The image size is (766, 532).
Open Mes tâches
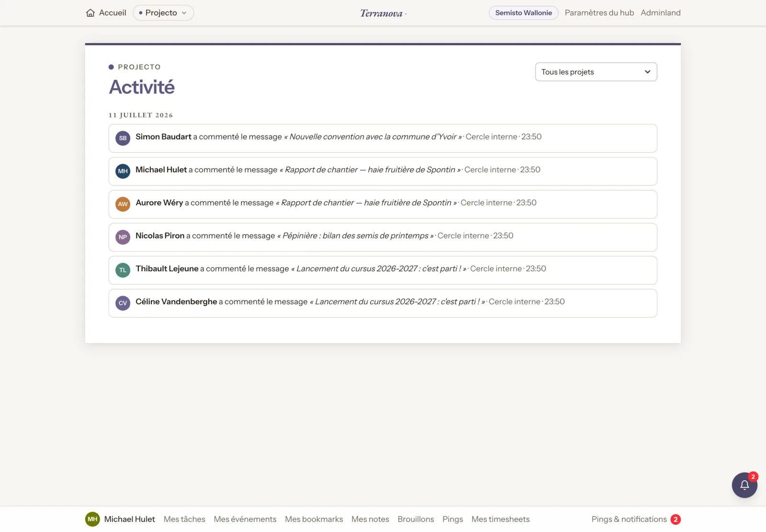(x=184, y=519)
